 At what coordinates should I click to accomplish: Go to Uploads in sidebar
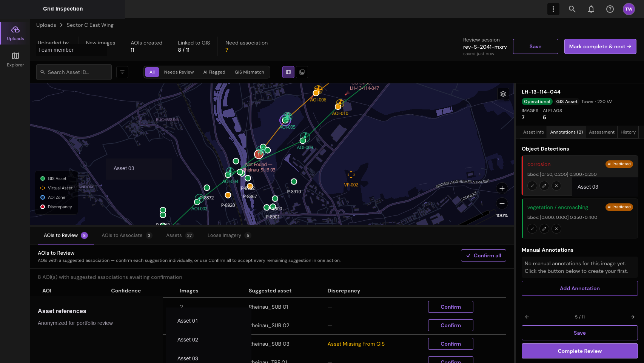pyautogui.click(x=15, y=33)
